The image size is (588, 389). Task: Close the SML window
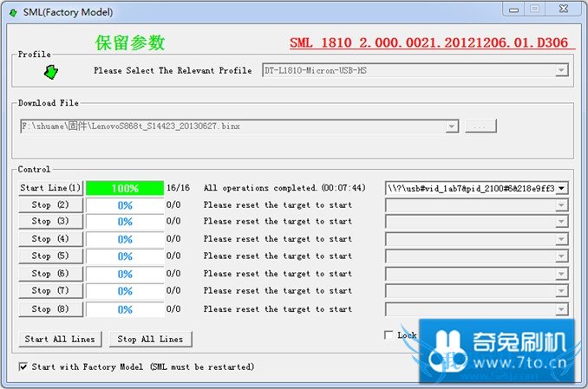(x=564, y=9)
